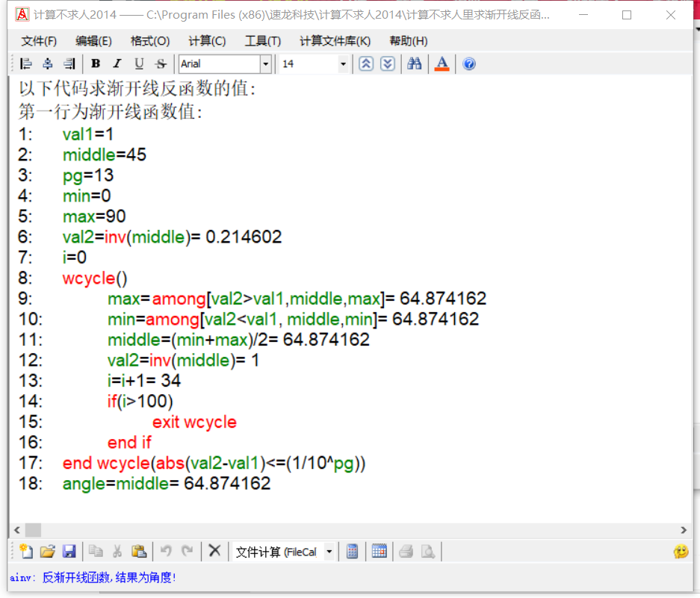
Task: Click the calendar table icon
Action: coord(380,552)
